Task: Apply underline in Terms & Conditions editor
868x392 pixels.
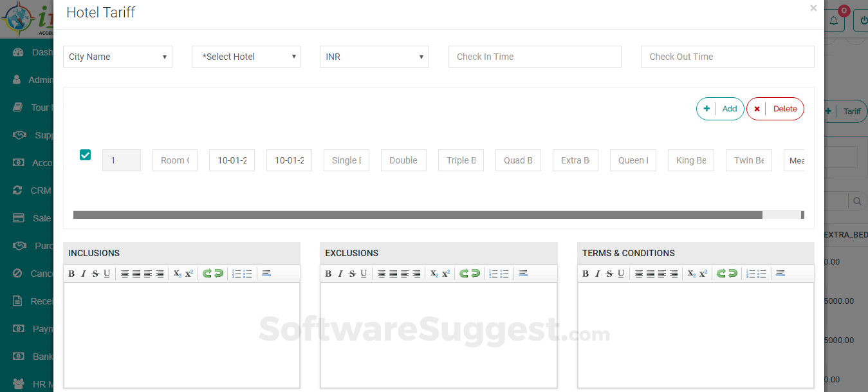Action: pos(621,274)
